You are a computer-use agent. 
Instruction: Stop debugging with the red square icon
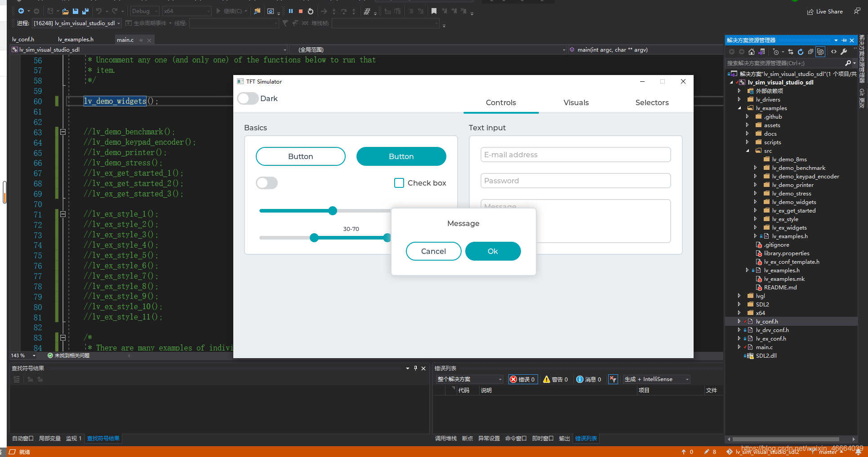[x=301, y=11]
